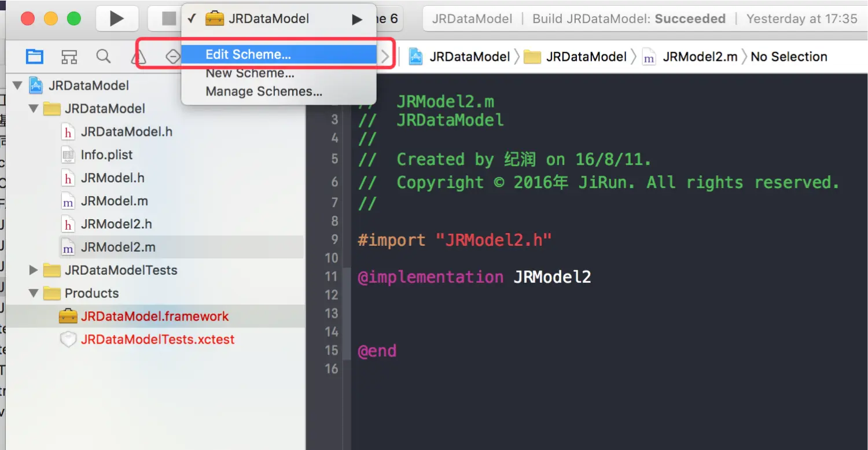The image size is (868, 450).
Task: Click the Copyright comment line
Action: (x=598, y=183)
